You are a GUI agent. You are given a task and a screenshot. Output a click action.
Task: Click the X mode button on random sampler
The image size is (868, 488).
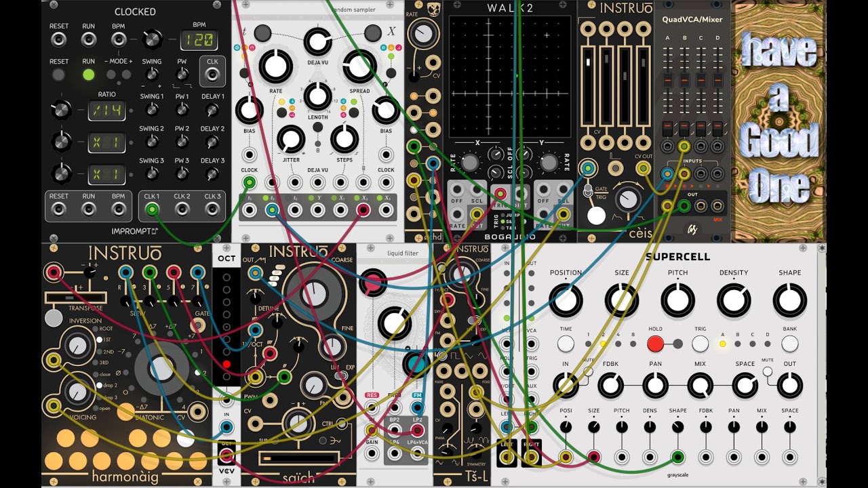click(372, 33)
